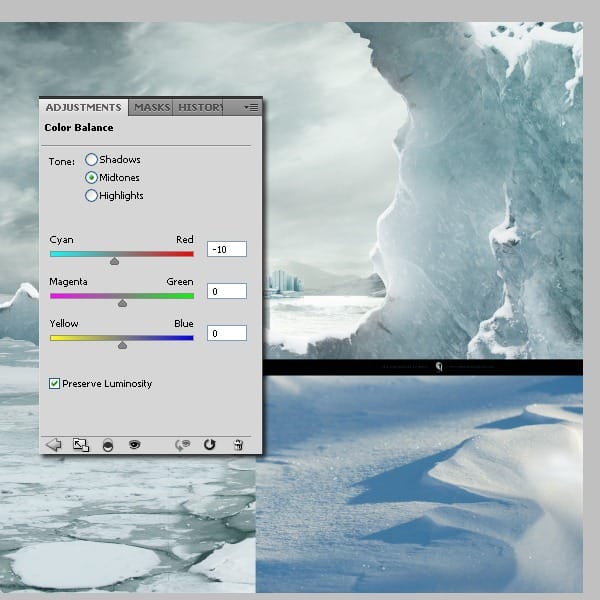Click the Magenta/Green value input field
This screenshot has height=600, width=600.
tap(226, 291)
